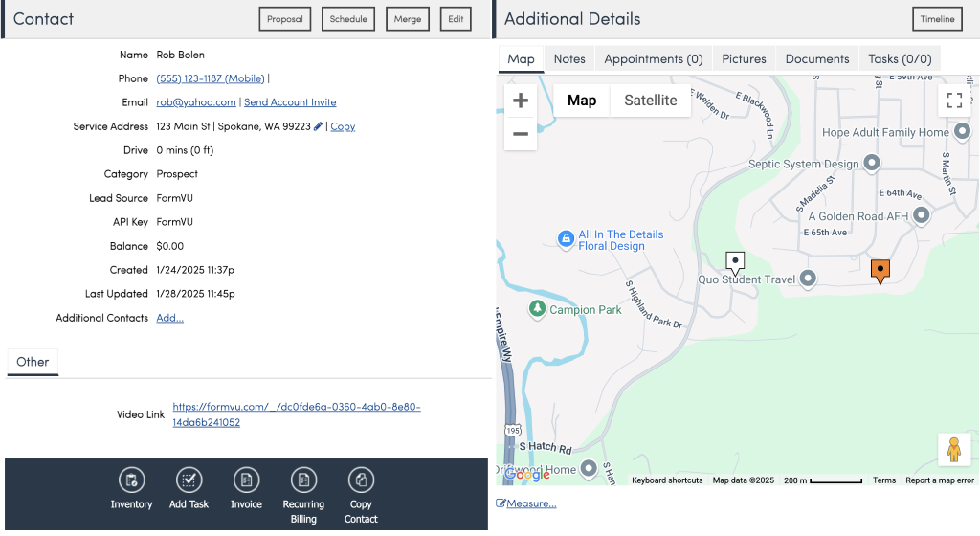Select the Street View pegman
Image resolution: width=980 pixels, height=536 pixels.
click(954, 450)
